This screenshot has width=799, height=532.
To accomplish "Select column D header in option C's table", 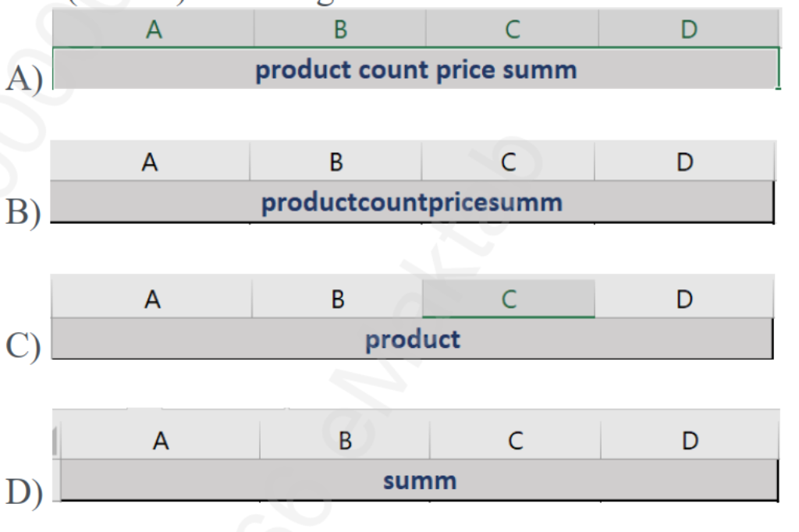I will (x=684, y=300).
